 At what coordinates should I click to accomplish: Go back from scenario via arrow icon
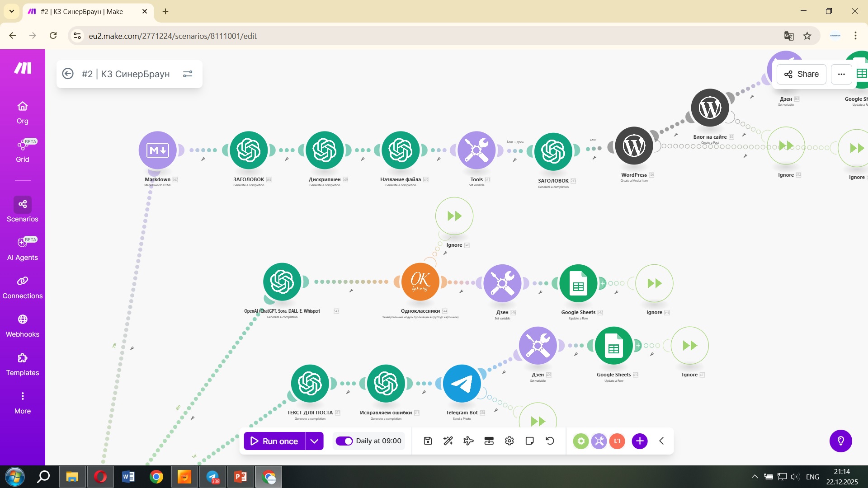click(x=68, y=74)
